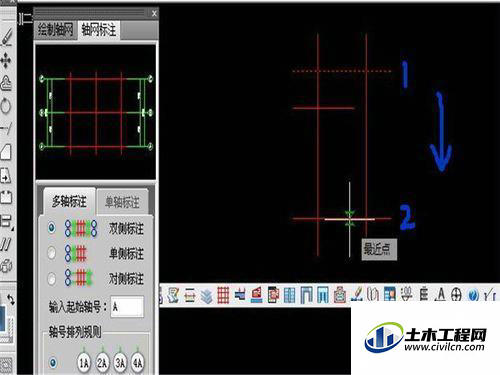Click the pen drawing icon in bottom toolbar
Screen dimensions: 500x375
357,294
